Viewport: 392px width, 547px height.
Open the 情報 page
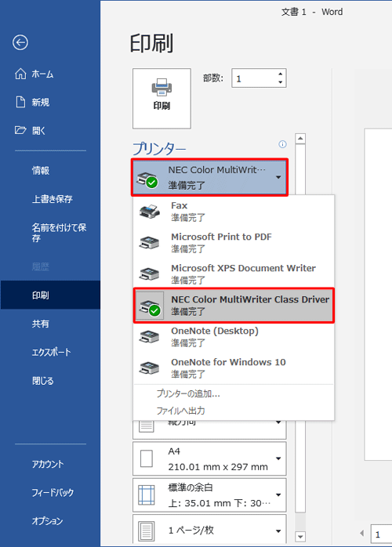point(41,170)
